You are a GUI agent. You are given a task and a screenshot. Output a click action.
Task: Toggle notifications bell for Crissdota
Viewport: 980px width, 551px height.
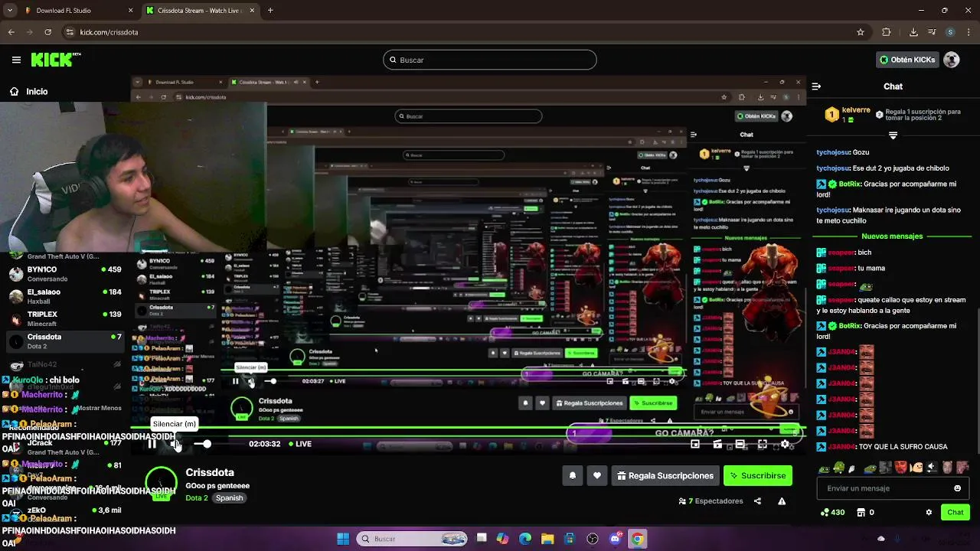573,476
